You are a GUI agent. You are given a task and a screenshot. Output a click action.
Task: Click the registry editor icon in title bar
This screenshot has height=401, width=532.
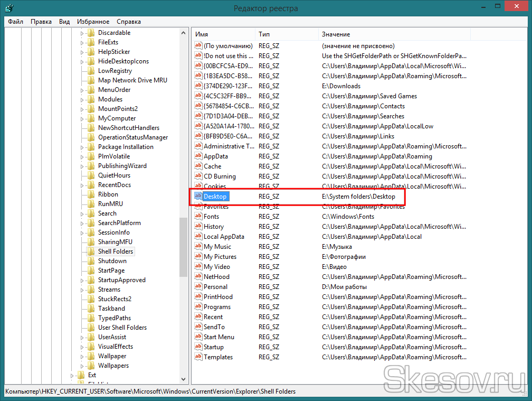pos(9,8)
